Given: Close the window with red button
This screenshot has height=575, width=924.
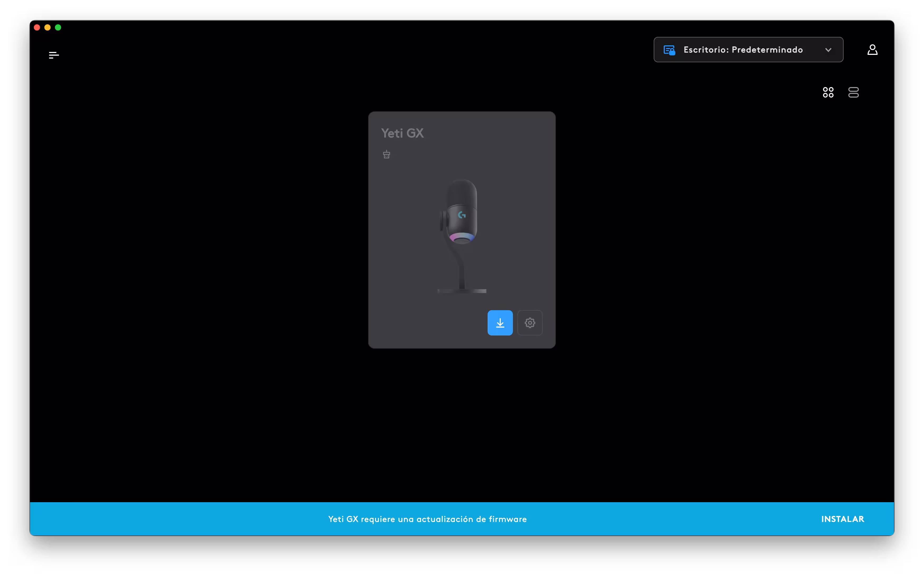Looking at the screenshot, I should pyautogui.click(x=37, y=27).
